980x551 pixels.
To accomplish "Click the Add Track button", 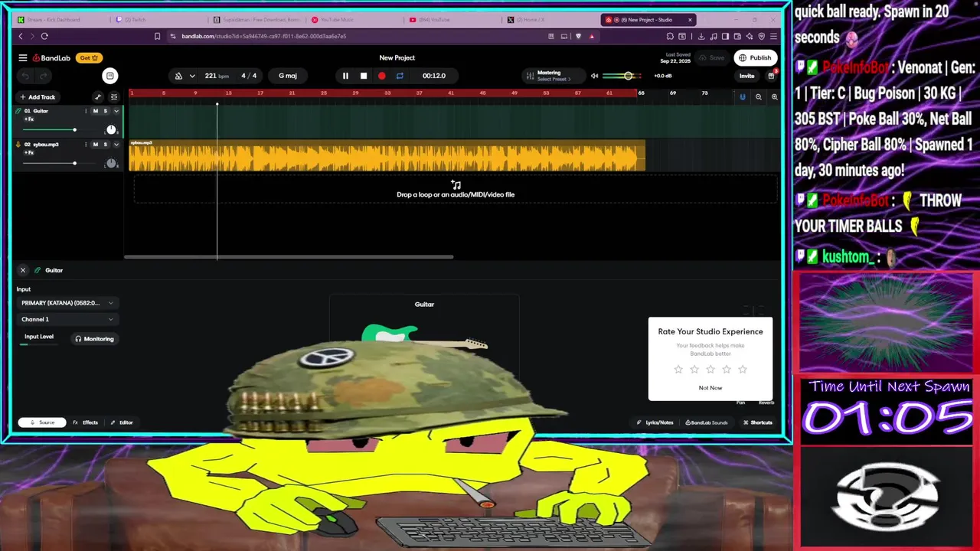I will click(38, 97).
